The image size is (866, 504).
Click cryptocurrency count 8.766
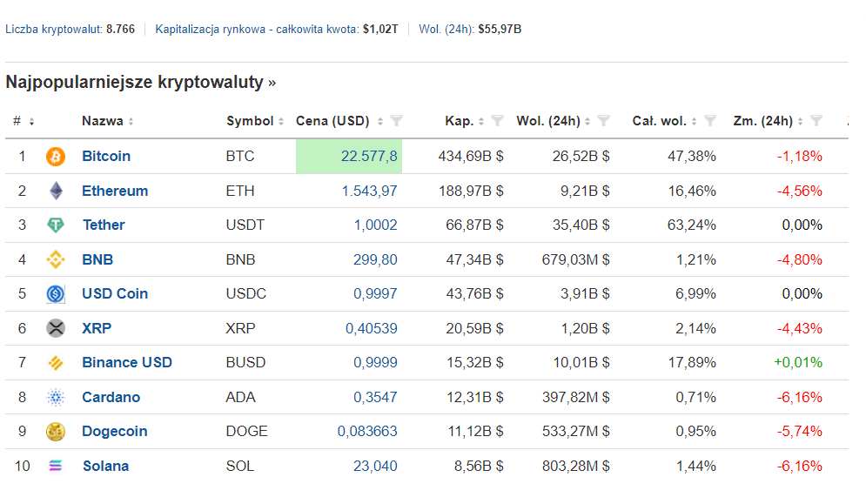[x=120, y=30]
